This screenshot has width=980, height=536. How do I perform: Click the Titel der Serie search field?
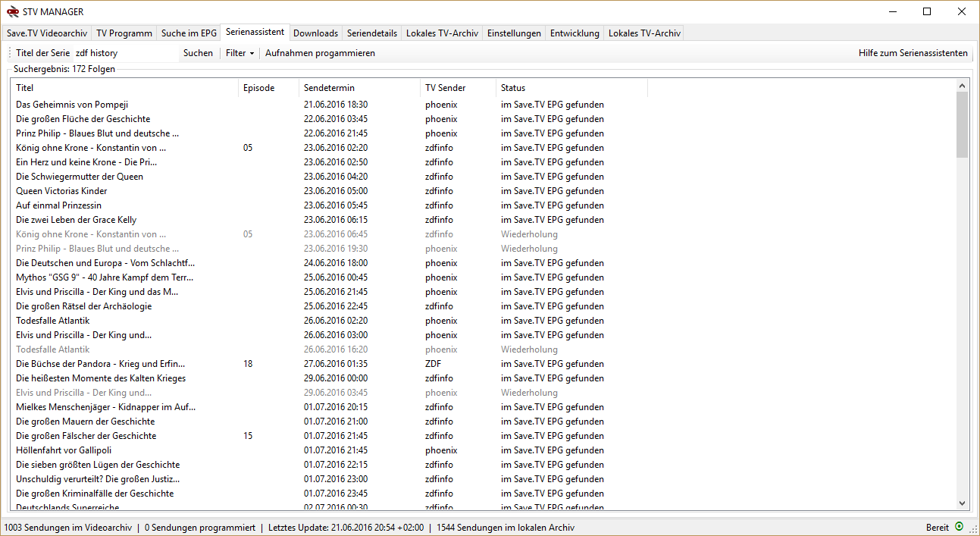point(125,53)
